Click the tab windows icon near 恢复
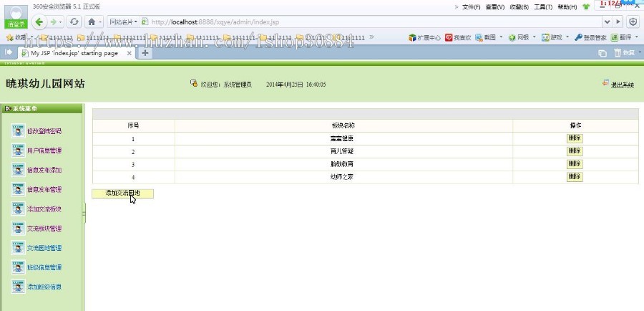 pos(602,53)
